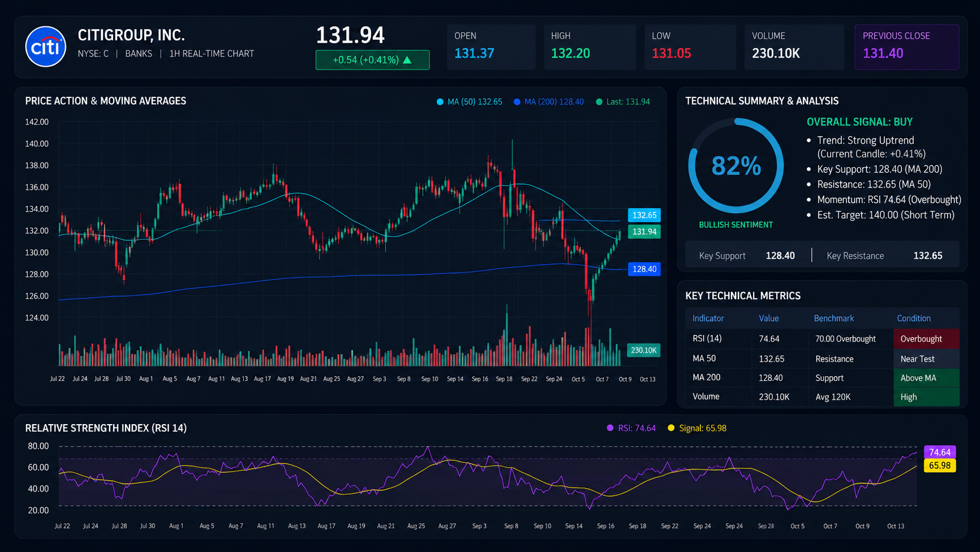This screenshot has height=552, width=980.
Task: Open the VOLUME 230.10K stat card
Action: click(794, 47)
